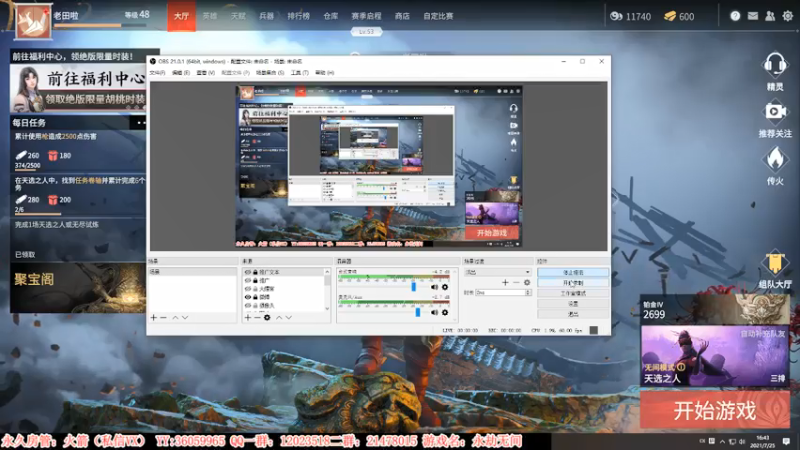
Task: Toggle eye visibility of 推广 source
Action: click(x=247, y=281)
